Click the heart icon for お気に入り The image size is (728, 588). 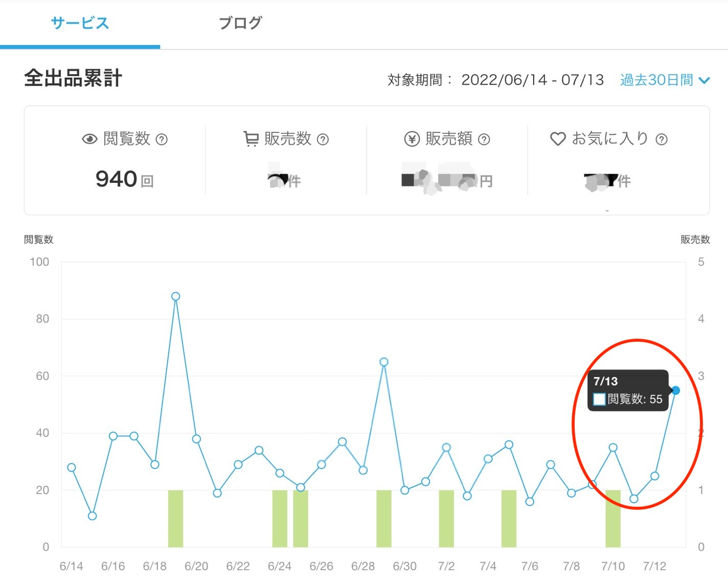558,139
